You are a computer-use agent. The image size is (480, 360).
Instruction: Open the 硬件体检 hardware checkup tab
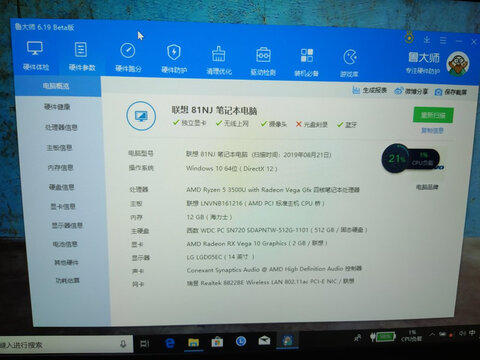click(36, 56)
